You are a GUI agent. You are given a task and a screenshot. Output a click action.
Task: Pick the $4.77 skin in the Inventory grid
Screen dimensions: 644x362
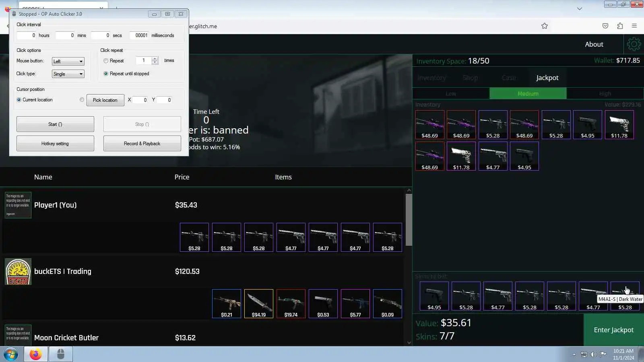[493, 156]
